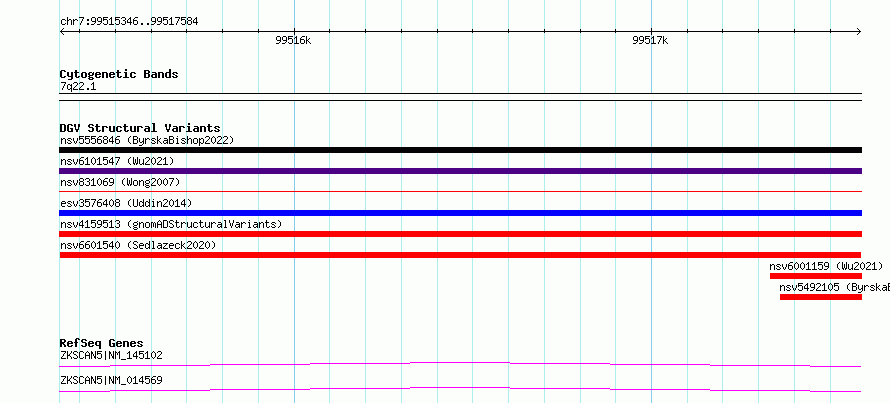The width and height of the screenshot is (890, 403).
Task: Click the magenta ZKSCAN5|NM_014569 gene line
Action: (x=460, y=389)
